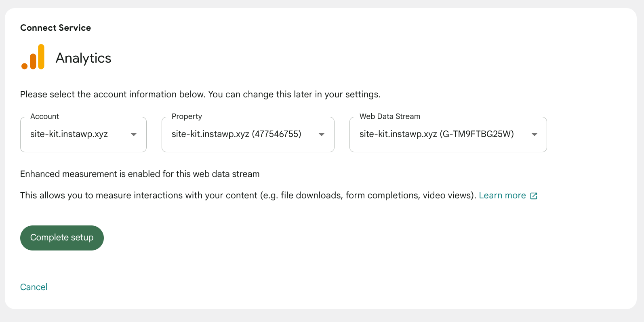The width and height of the screenshot is (644, 322).
Task: Click the Analytics title text
Action: [x=83, y=58]
